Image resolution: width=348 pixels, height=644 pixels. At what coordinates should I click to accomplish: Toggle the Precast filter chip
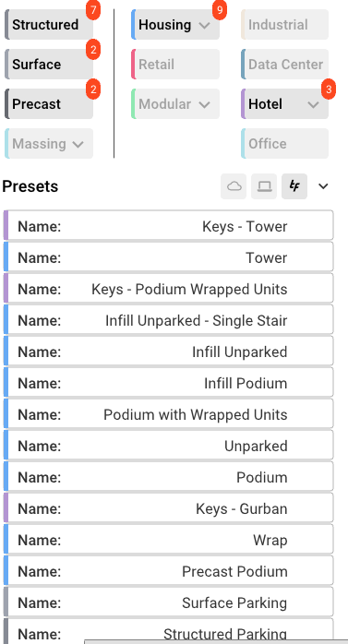49,104
